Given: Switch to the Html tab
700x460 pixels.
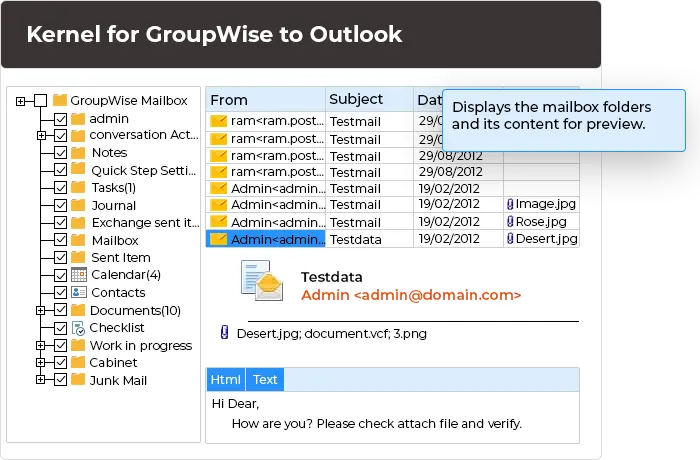Looking at the screenshot, I should click(x=225, y=379).
